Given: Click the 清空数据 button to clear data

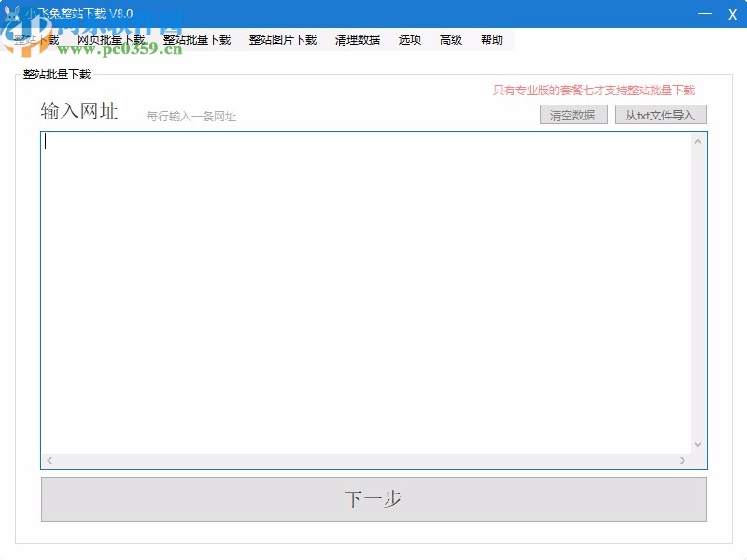Looking at the screenshot, I should pos(572,114).
